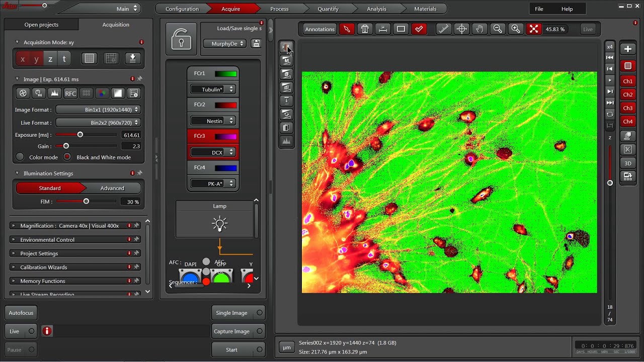This screenshot has width=644, height=362.
Task: Click the trash can delete annotations icon
Action: point(365,29)
